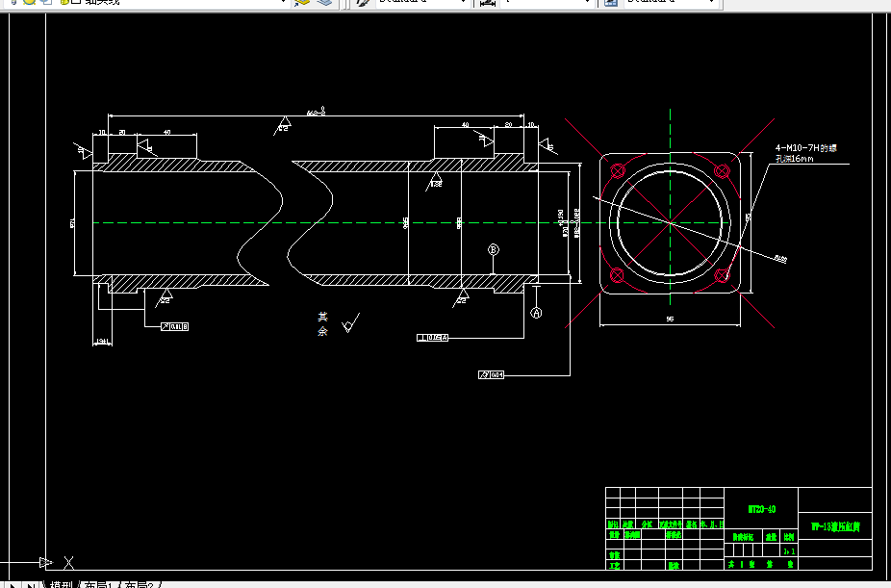Select the right-end 40 dimension
The height and width of the screenshot is (588, 891).
[465, 125]
